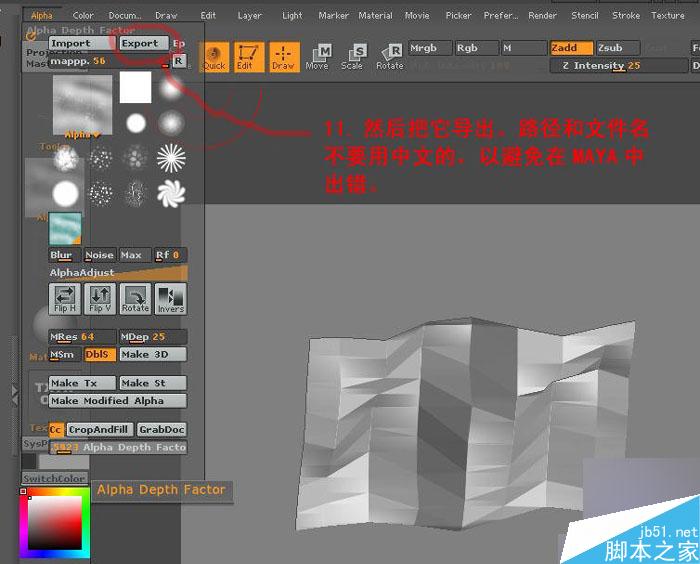700x564 pixels.
Task: Open the Texture menu
Action: click(x=668, y=16)
